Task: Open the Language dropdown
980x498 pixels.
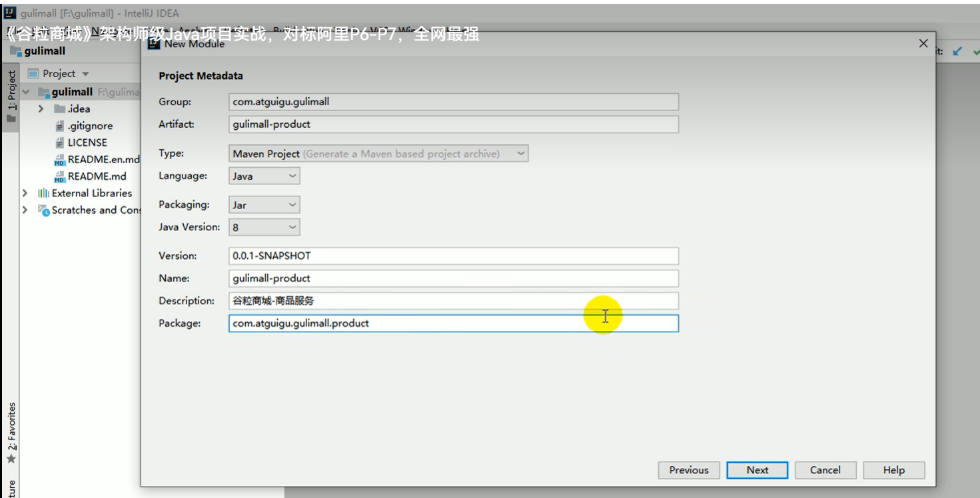Action: (x=264, y=176)
